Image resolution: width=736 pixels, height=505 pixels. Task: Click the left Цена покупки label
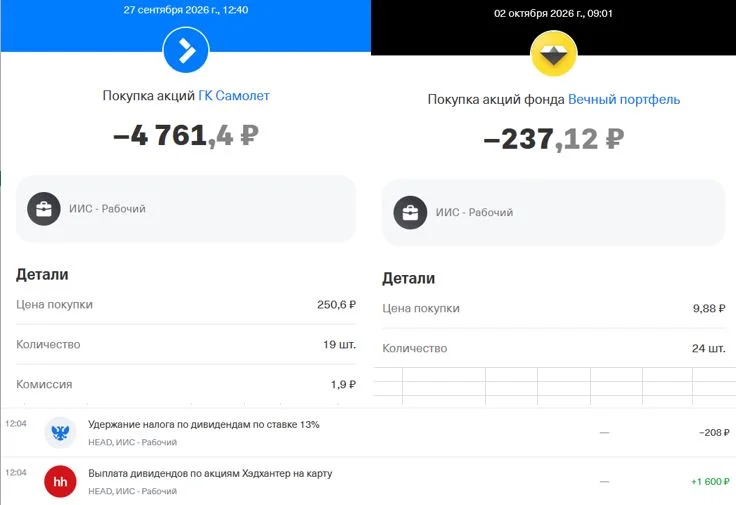[x=54, y=305]
